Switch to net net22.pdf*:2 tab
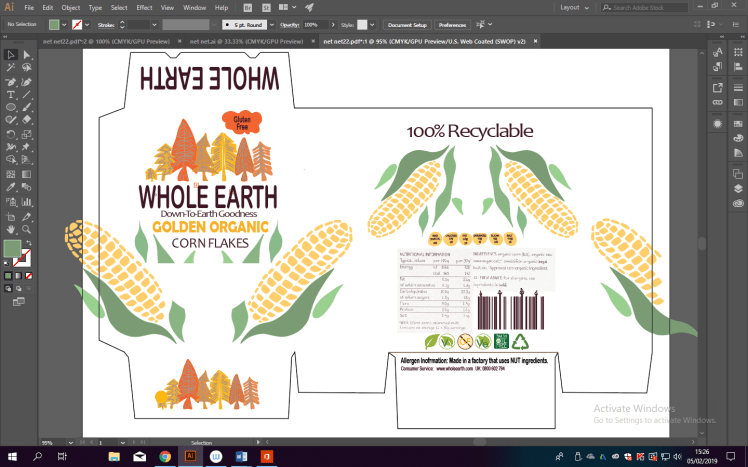The width and height of the screenshot is (748, 467). pos(106,42)
